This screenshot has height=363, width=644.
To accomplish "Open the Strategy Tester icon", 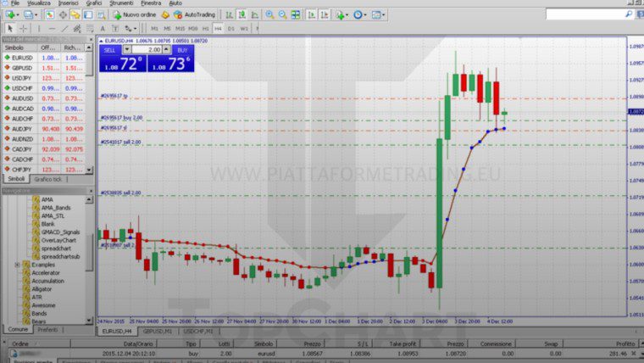I will (x=101, y=15).
